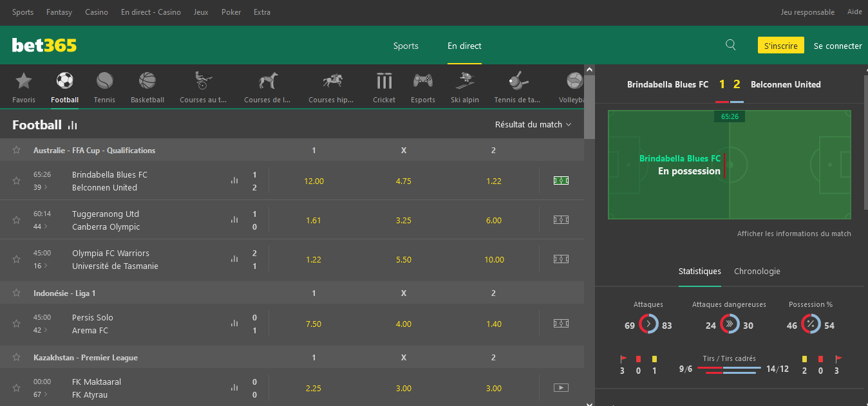Open stats chart for Olympia FC Warriors match

tap(234, 259)
